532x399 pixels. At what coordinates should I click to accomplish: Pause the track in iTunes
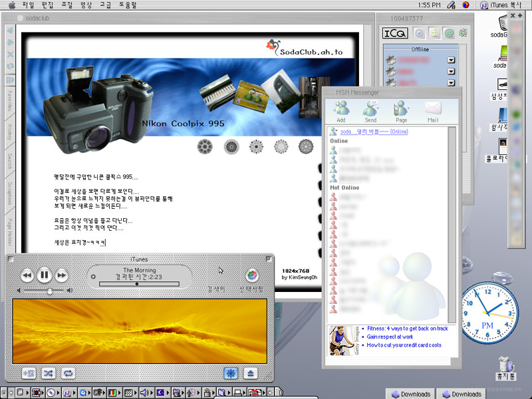coord(44,275)
